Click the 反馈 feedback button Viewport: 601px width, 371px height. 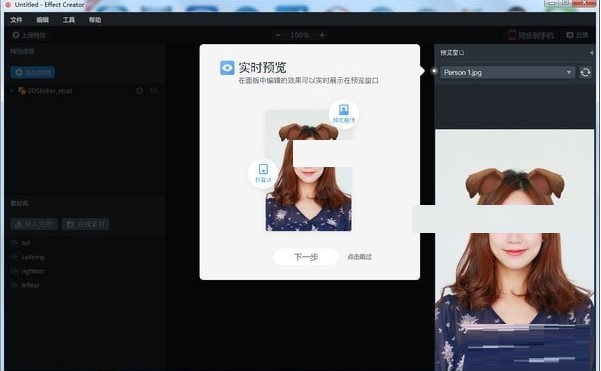pos(577,35)
